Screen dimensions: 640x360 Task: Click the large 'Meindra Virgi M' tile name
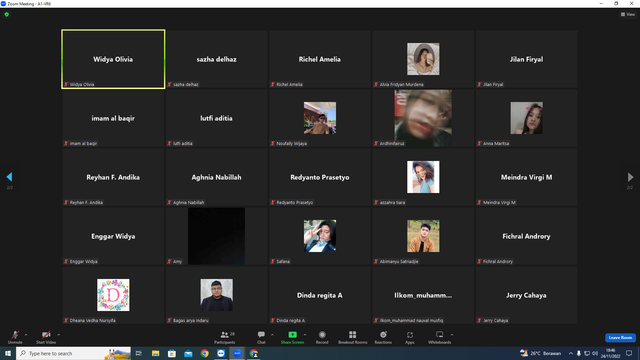tap(526, 177)
